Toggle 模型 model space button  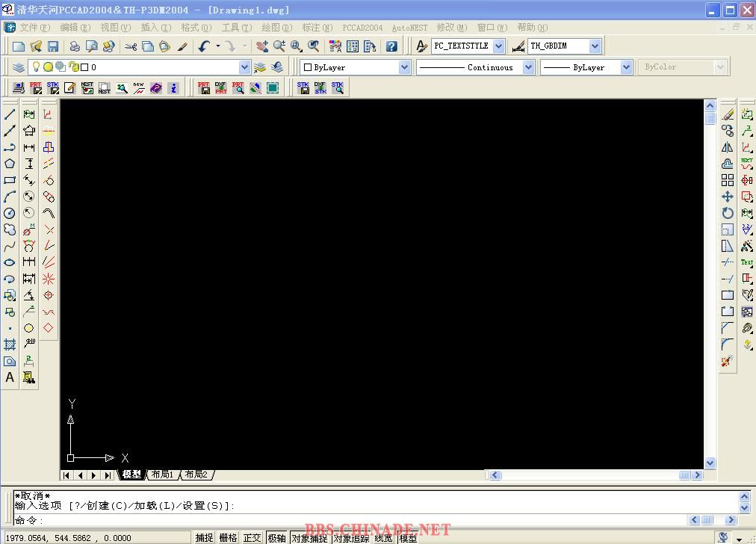click(x=408, y=538)
